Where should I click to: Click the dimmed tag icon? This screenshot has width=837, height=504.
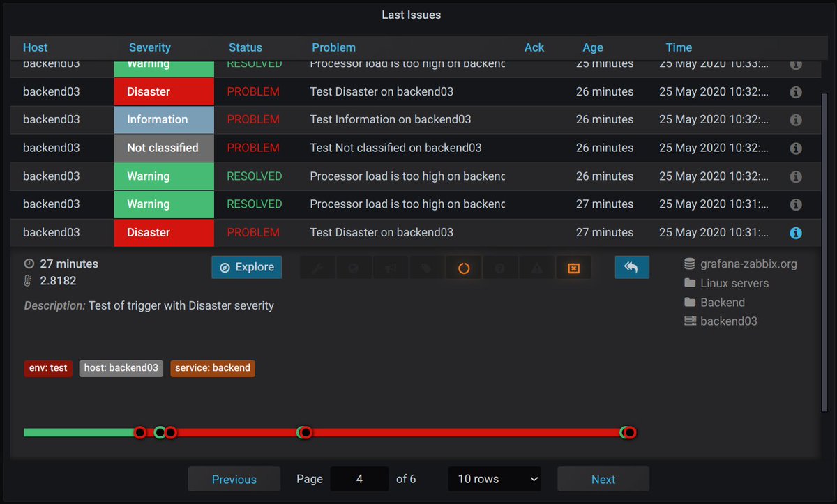(428, 268)
